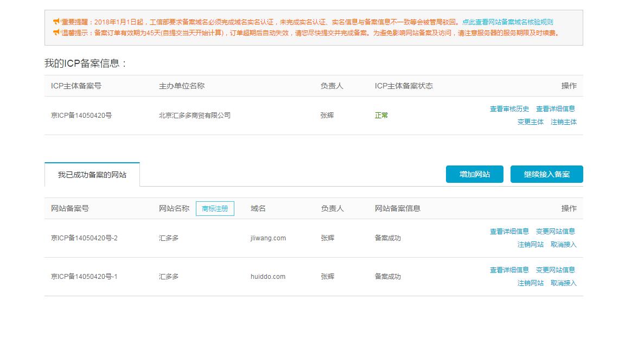Screen dimensions: 644x338
Task: Open 查看详细信息 for huiddo.com site
Action: [509, 270]
